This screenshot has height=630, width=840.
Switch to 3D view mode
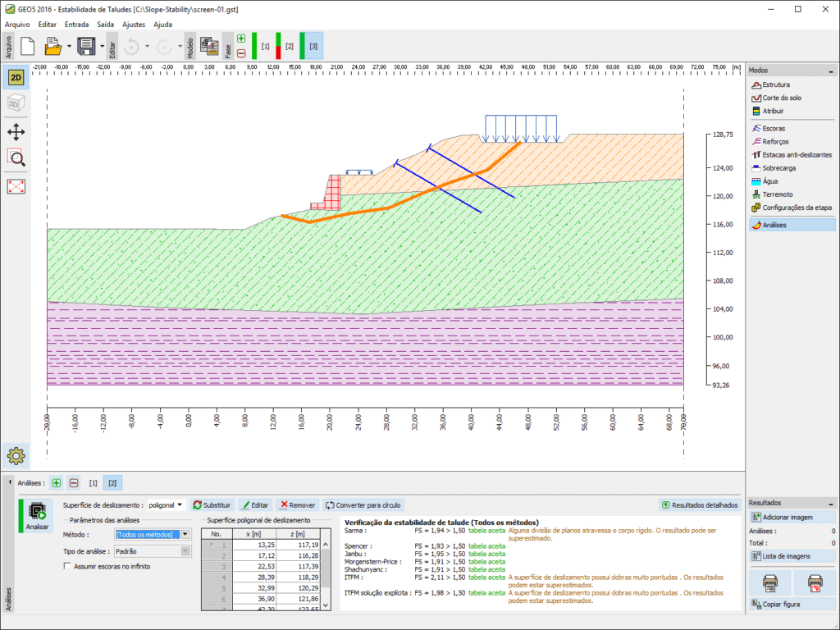coord(16,104)
